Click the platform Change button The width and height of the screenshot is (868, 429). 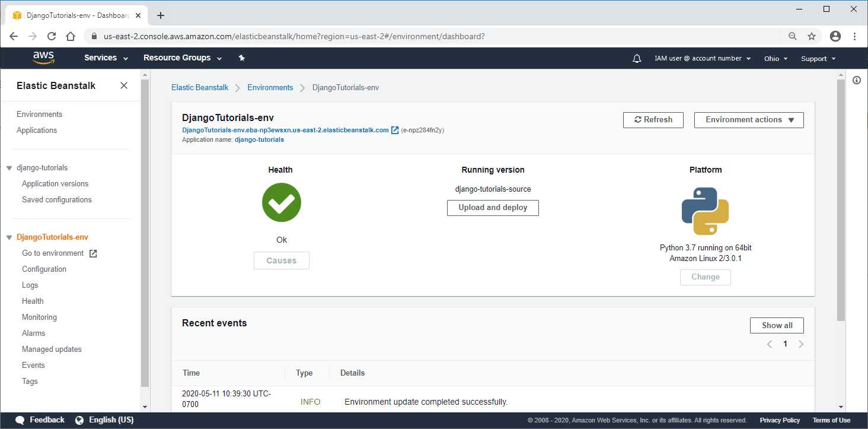706,277
